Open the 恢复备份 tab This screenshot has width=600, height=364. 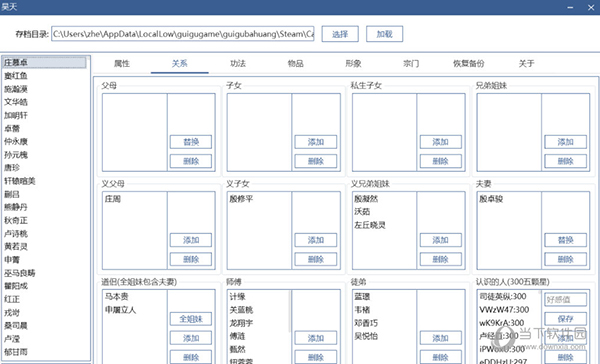(468, 64)
